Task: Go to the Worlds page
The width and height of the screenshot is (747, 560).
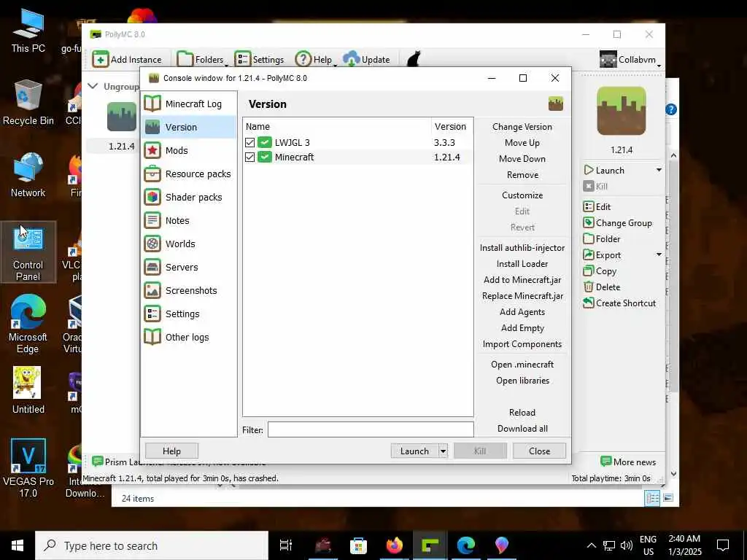Action: 189,244
